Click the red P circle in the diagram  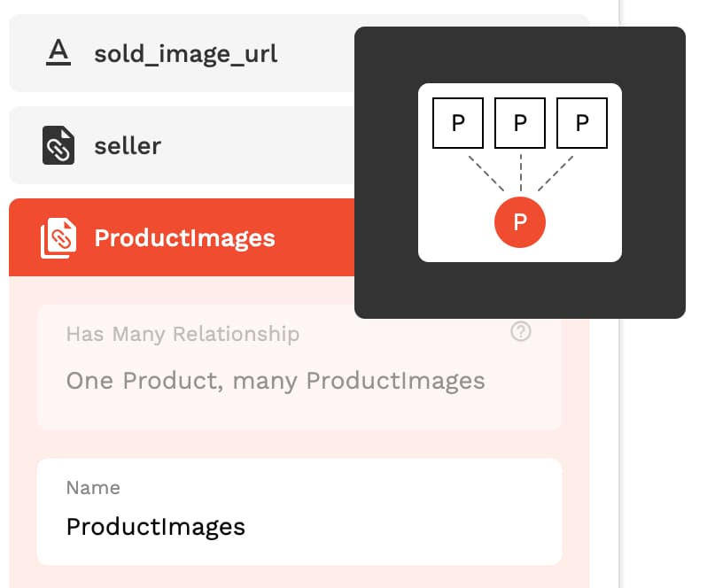click(x=520, y=222)
